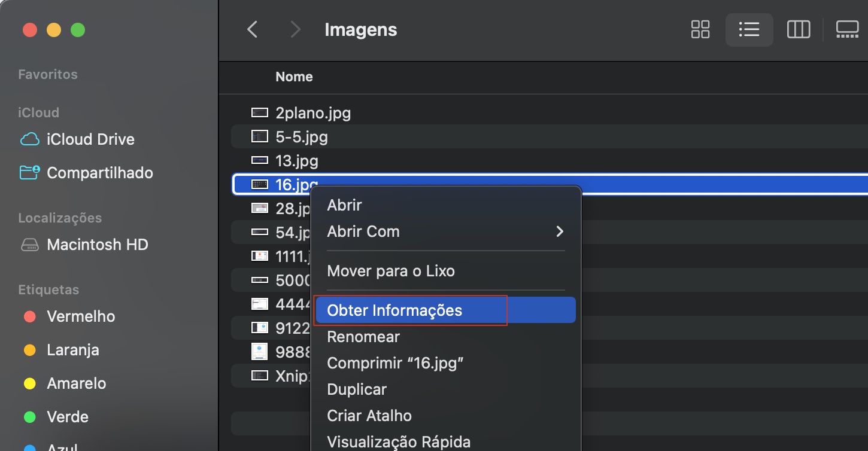Image resolution: width=868 pixels, height=451 pixels.
Task: Select the Amarelo yellow tag
Action: pyautogui.click(x=29, y=383)
